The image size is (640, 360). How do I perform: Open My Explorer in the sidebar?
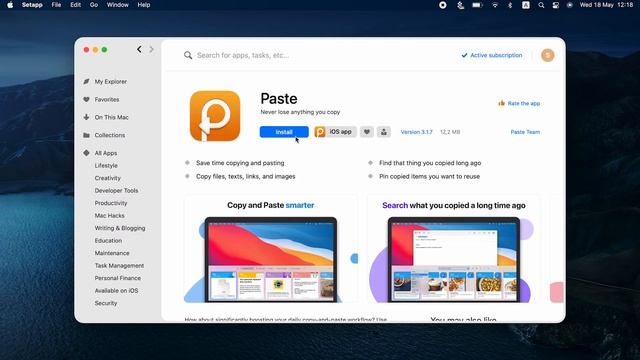coord(111,82)
